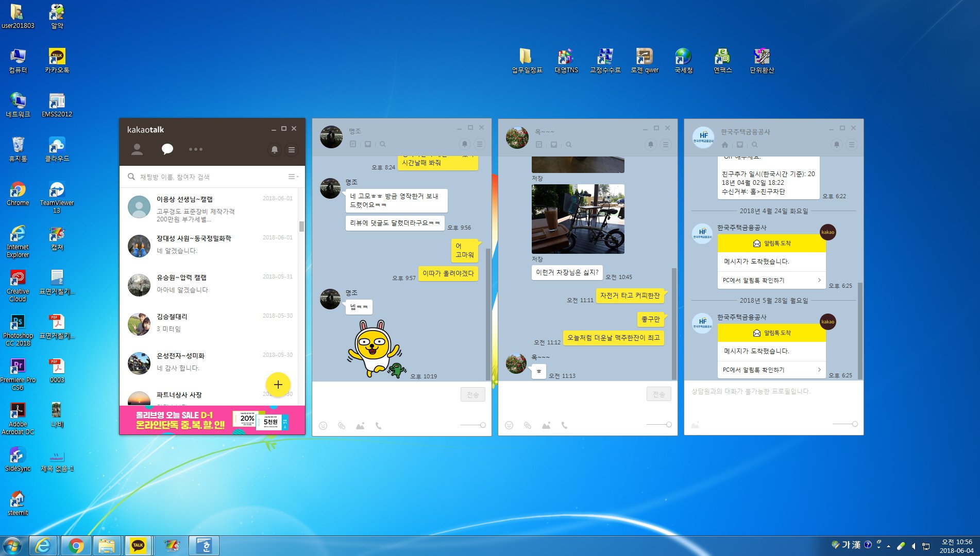980x556 pixels.
Task: Search messages in 명조 chat window
Action: 383,144
